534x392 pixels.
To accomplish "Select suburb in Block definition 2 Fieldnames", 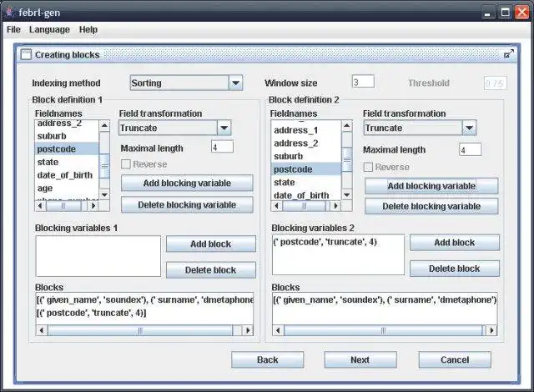I will (306, 156).
